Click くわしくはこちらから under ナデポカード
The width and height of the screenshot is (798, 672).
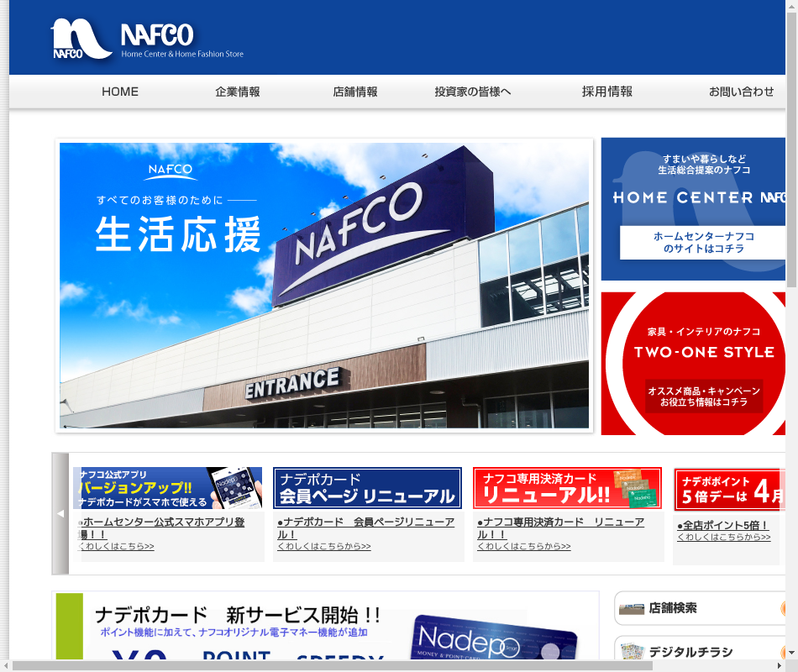click(324, 546)
